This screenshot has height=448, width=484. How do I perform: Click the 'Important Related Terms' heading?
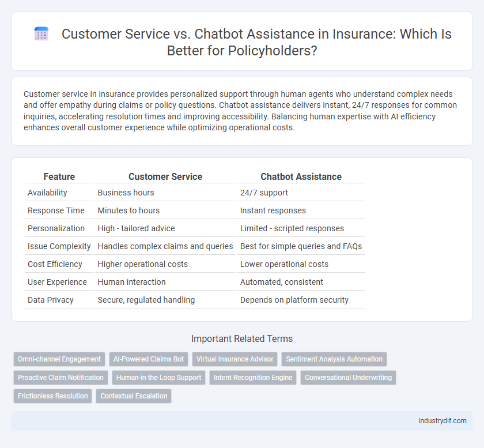[x=241, y=338]
